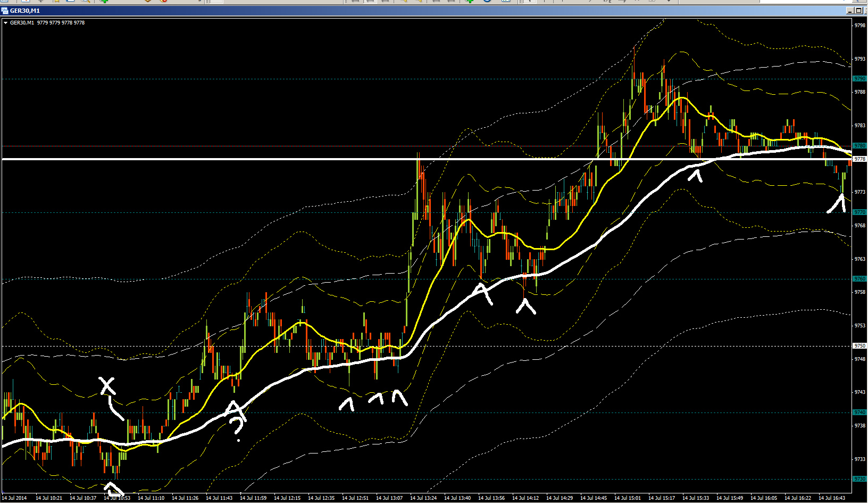868x503 pixels.
Task: Open the chart dropdown triangle beside GER30,M1 quotes
Action: tap(5, 23)
